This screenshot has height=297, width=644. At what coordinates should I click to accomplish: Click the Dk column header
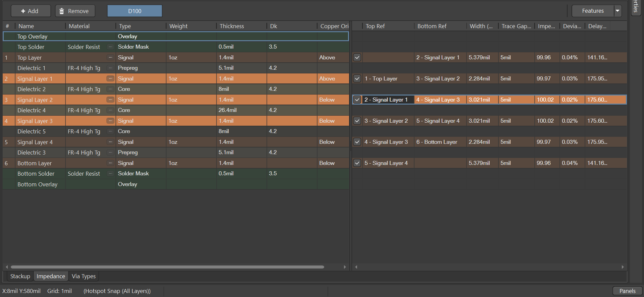tap(292, 26)
